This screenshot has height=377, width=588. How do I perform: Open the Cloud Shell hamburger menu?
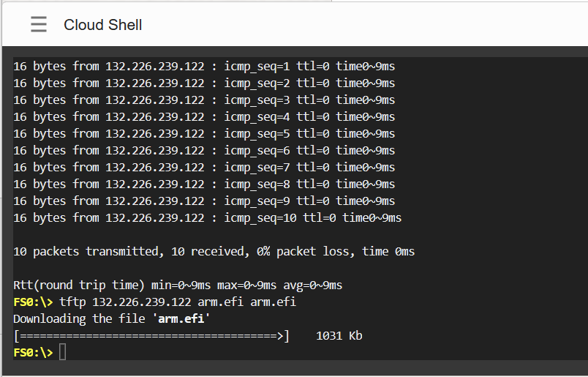pyautogui.click(x=39, y=25)
